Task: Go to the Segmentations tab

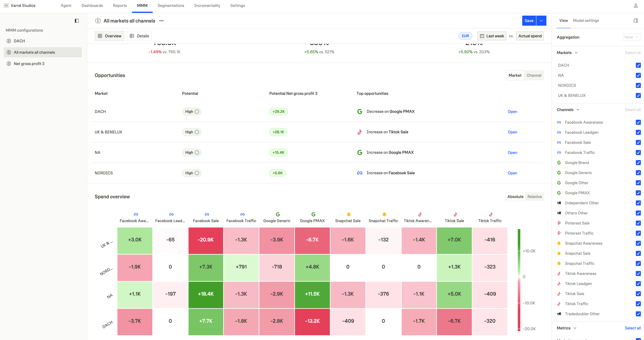Action: (171, 6)
